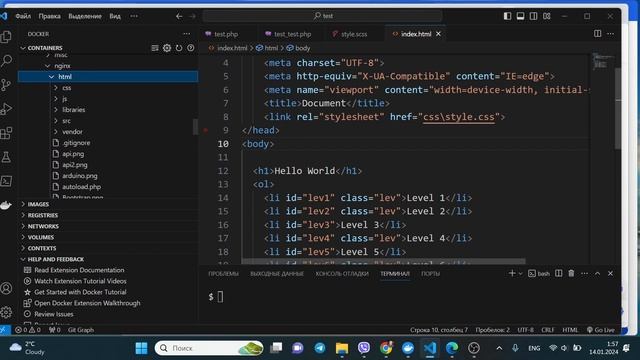Open the Explorer view in activity bar
Screen dimensions: 640x360
click(6, 37)
